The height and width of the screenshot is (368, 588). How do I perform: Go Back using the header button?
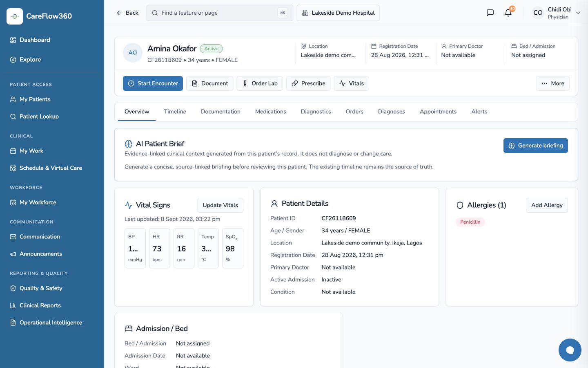tap(127, 13)
